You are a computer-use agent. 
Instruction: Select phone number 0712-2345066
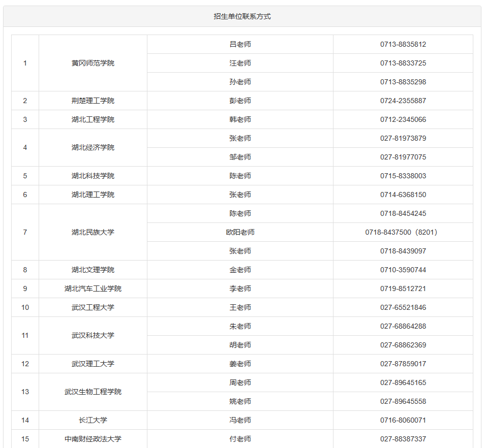(x=403, y=119)
